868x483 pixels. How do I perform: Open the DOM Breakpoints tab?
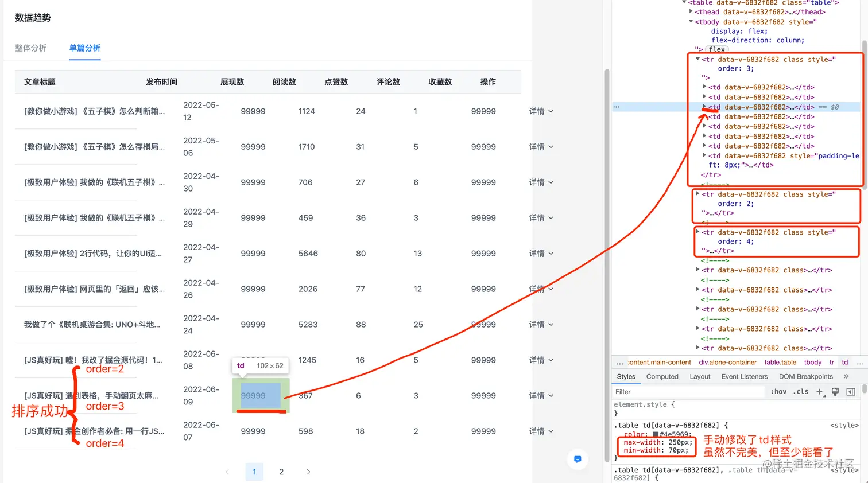pyautogui.click(x=806, y=376)
